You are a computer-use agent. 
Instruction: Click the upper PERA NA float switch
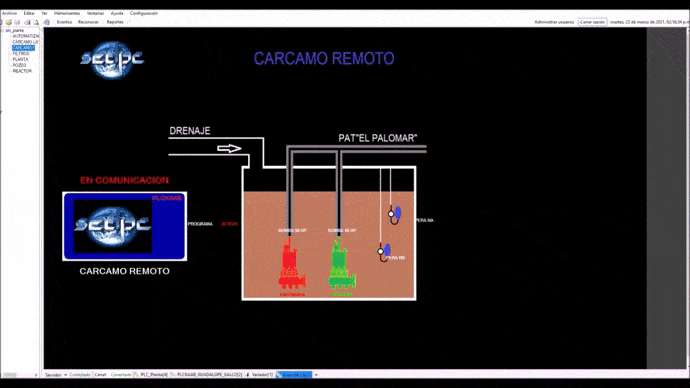pyautogui.click(x=395, y=214)
